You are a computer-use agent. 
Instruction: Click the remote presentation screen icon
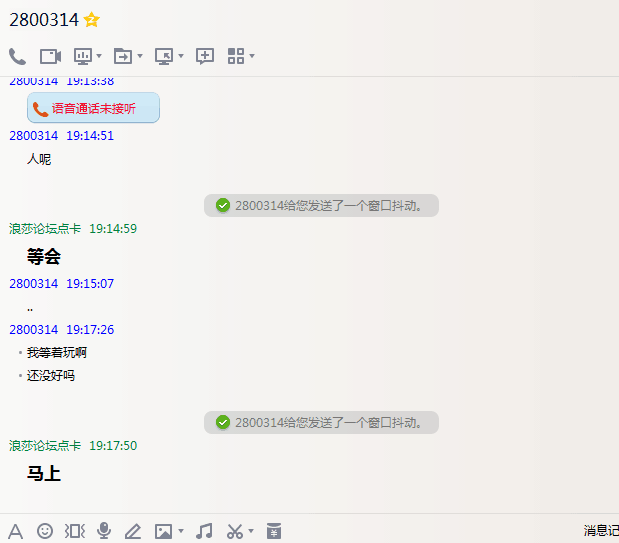(x=83, y=56)
